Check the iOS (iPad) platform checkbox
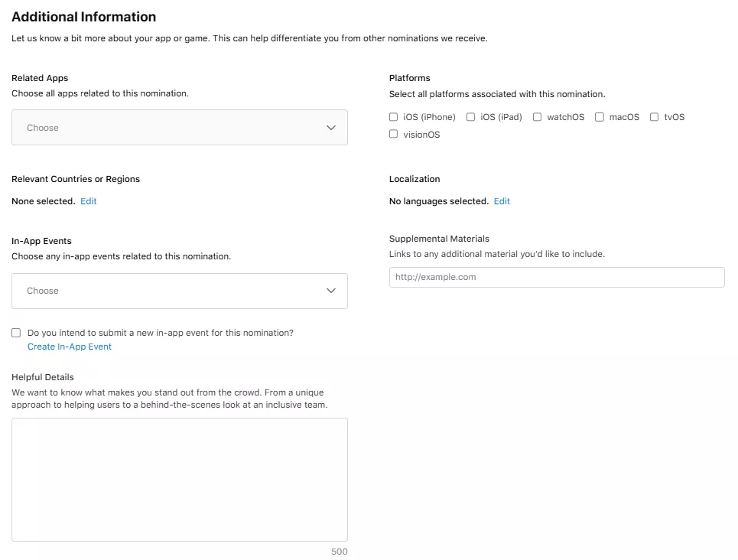Screen dimensions: 738x560 click(470, 117)
